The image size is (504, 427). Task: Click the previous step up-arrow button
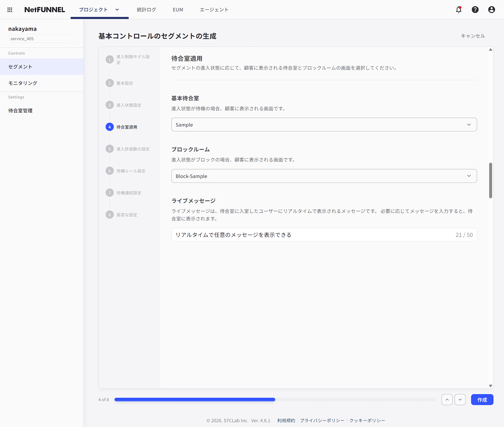point(447,400)
